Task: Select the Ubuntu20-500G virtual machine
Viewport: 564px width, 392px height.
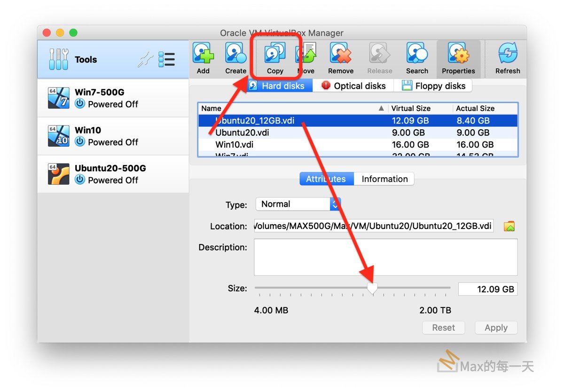Action: (113, 174)
